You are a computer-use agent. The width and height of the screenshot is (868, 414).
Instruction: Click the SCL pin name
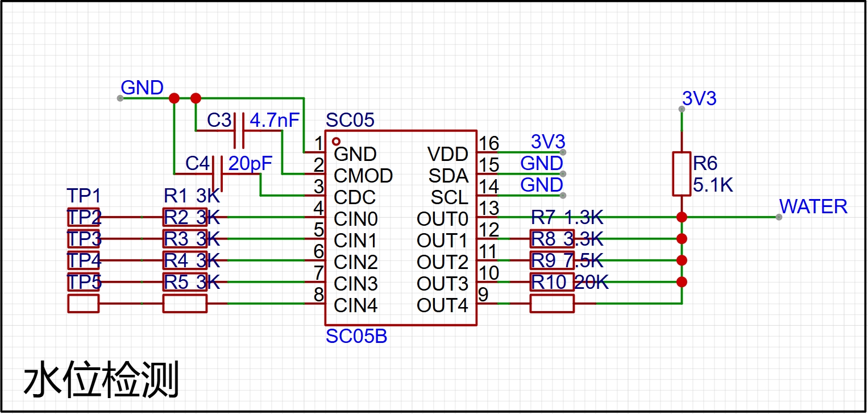point(450,197)
